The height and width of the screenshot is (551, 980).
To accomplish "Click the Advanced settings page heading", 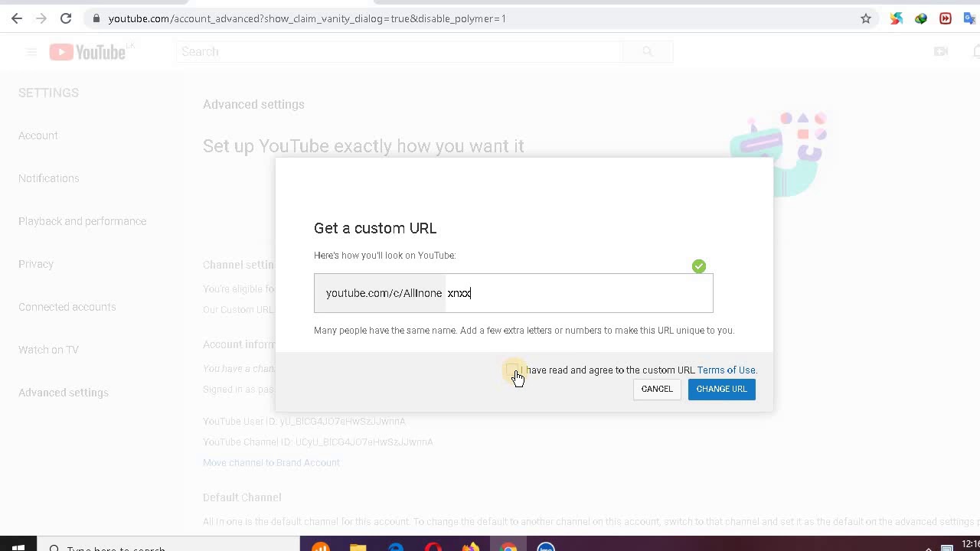I will coord(253,104).
